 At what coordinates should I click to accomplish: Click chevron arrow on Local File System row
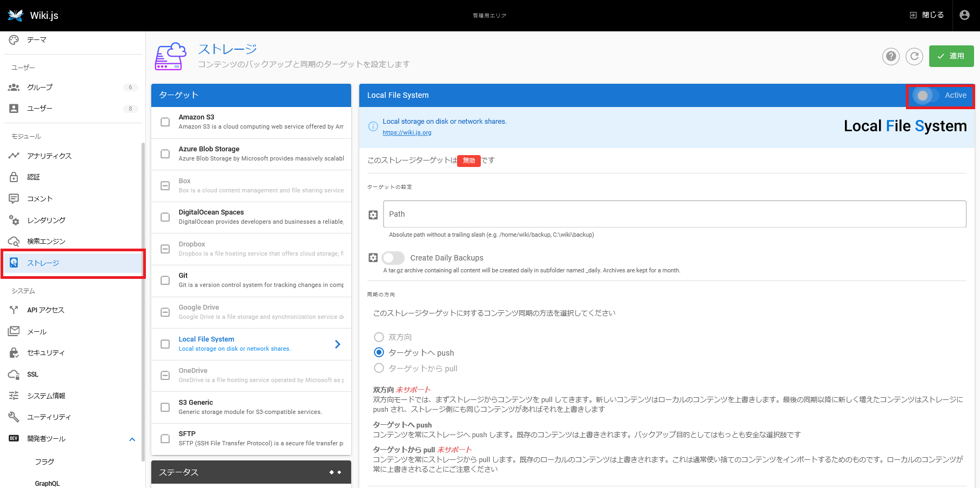[x=338, y=344]
